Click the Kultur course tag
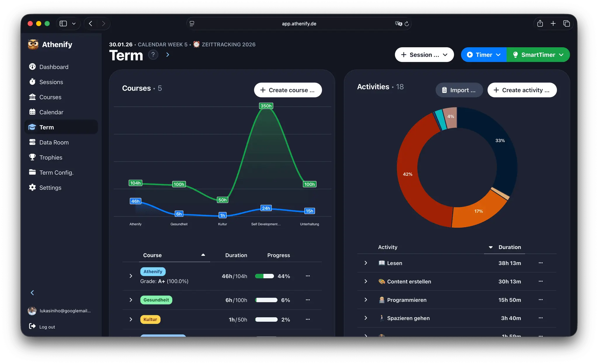Screen dimensions: 598x364 click(150, 319)
